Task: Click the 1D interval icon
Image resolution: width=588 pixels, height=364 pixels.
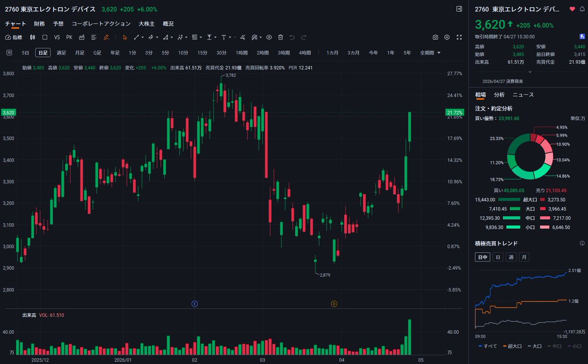Action: coord(9,52)
